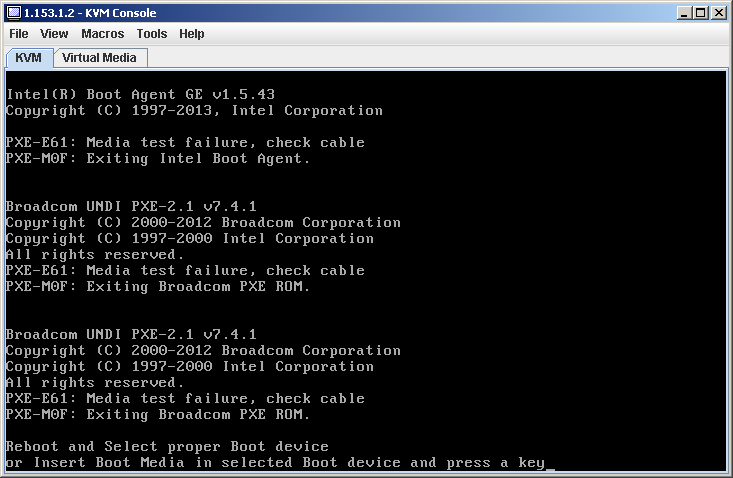
Task: Click 'PXE-M0F: Exiting Intel Boot Agent.' line
Action: pos(158,159)
